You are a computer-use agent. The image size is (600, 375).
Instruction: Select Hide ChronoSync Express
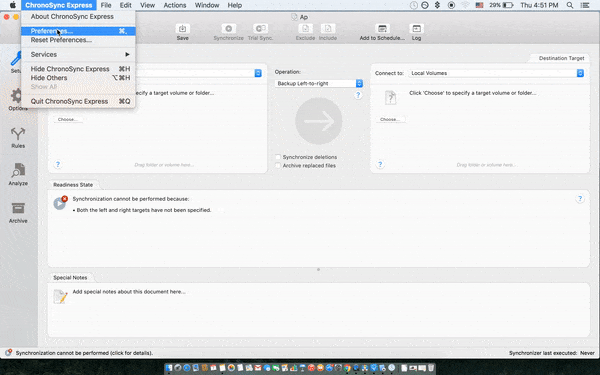78,69
